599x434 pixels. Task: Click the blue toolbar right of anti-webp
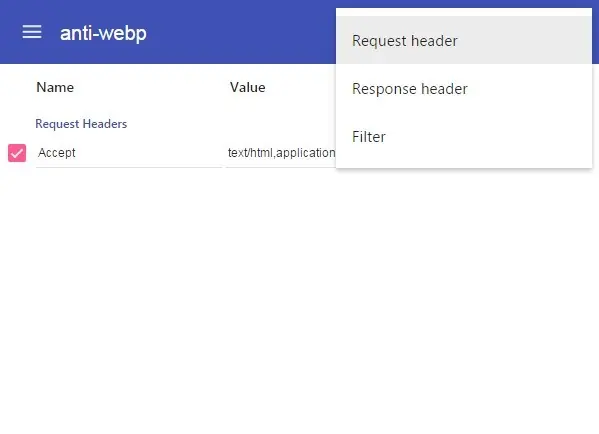[241, 32]
